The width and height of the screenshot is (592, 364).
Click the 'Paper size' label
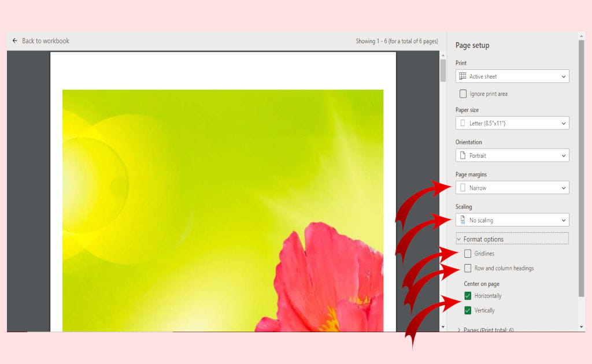tap(467, 110)
